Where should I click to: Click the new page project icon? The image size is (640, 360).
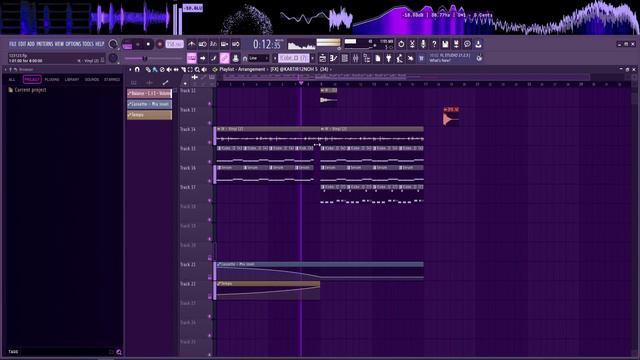378,58
